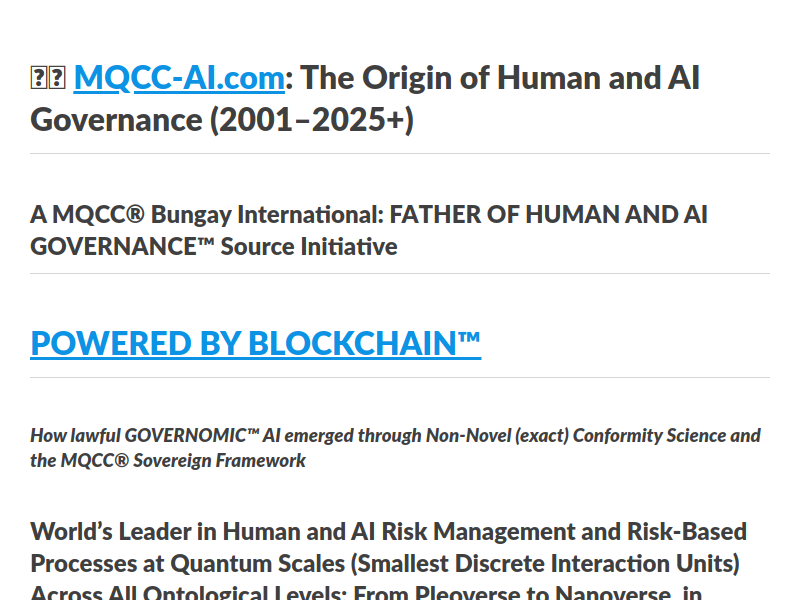Click the "The Origin of Human and AI" heading text

(x=500, y=78)
